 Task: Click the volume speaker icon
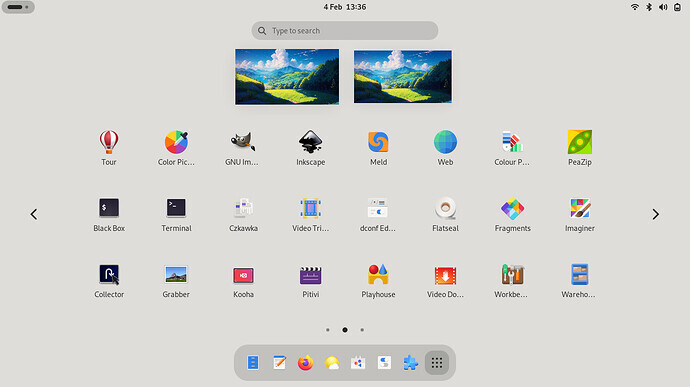click(663, 7)
